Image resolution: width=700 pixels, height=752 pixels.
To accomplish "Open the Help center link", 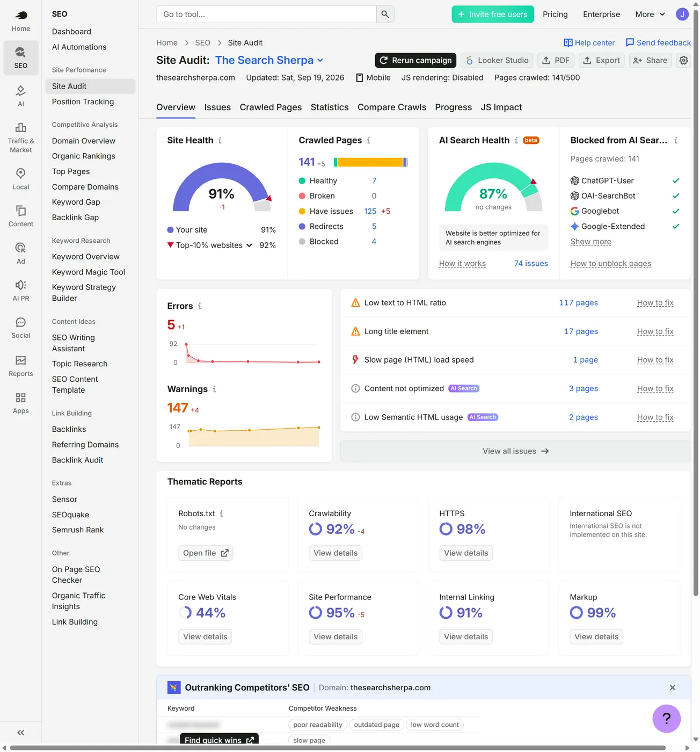I will (589, 43).
